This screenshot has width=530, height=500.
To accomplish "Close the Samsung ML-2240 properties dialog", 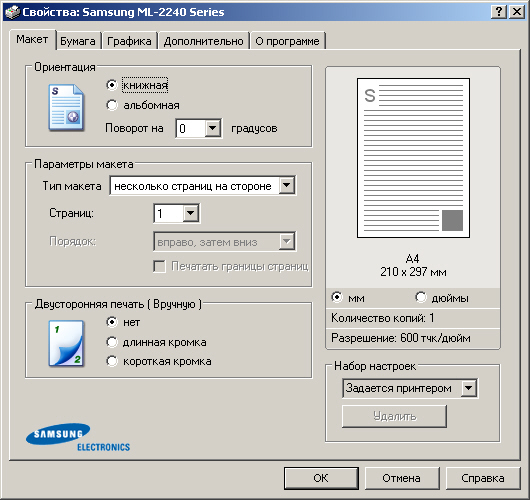I will 516,12.
